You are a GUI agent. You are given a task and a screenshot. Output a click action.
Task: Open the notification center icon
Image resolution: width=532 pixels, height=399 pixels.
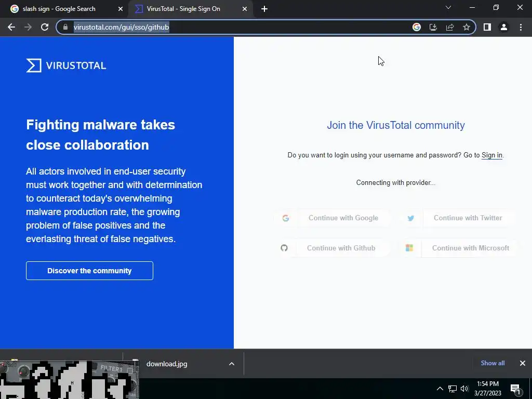[x=516, y=389]
